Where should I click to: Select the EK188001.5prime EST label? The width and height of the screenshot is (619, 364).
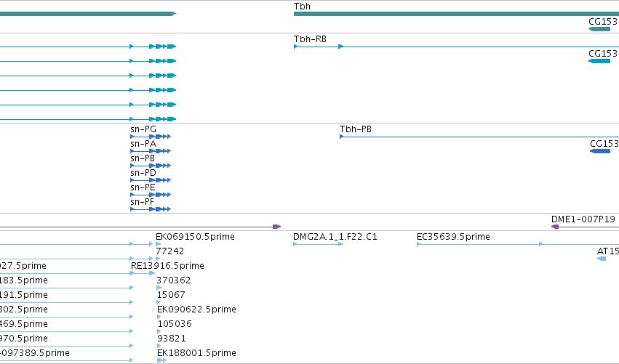point(196,353)
